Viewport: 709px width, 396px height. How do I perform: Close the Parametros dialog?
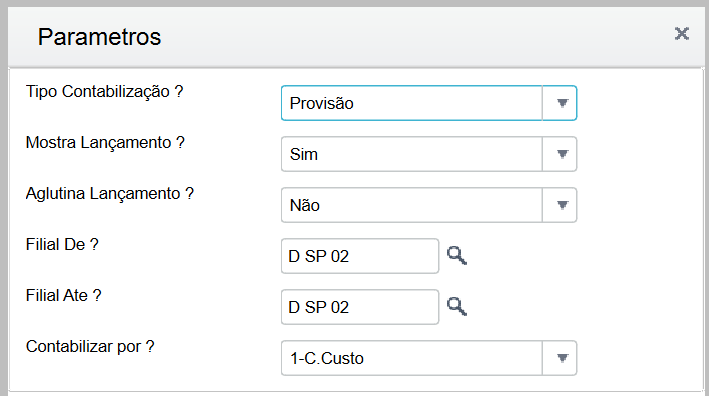pyautogui.click(x=681, y=33)
